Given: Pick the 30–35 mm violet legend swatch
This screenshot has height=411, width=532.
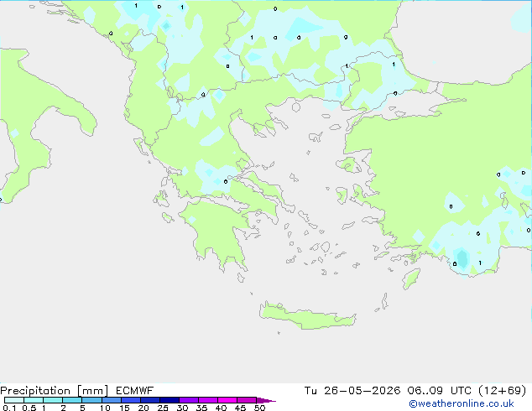Looking at the screenshot, I should 188,400.
